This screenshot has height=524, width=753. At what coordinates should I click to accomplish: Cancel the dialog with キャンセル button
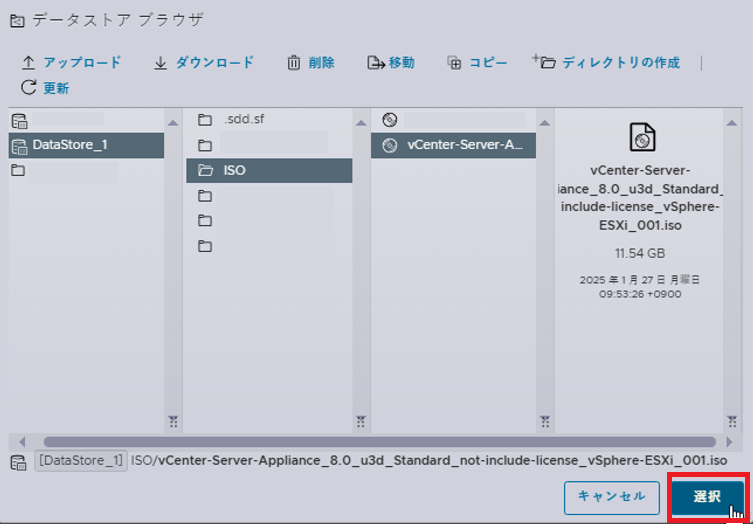[x=612, y=498]
